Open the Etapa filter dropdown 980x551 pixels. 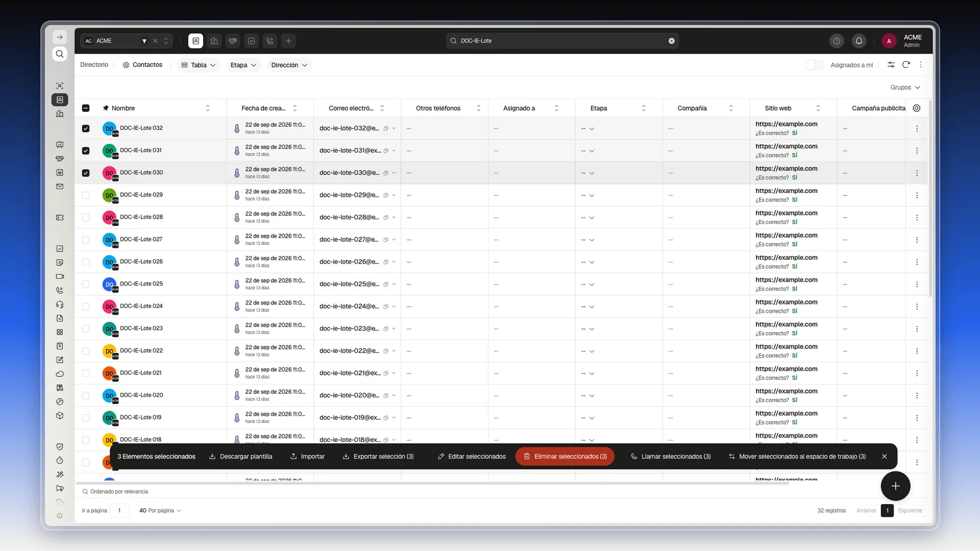(x=243, y=65)
